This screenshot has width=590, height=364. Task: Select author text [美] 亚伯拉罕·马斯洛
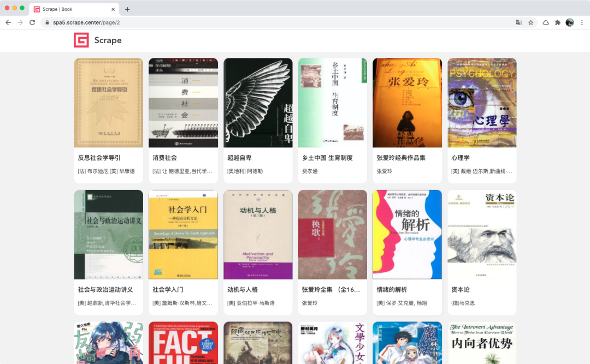coord(251,303)
